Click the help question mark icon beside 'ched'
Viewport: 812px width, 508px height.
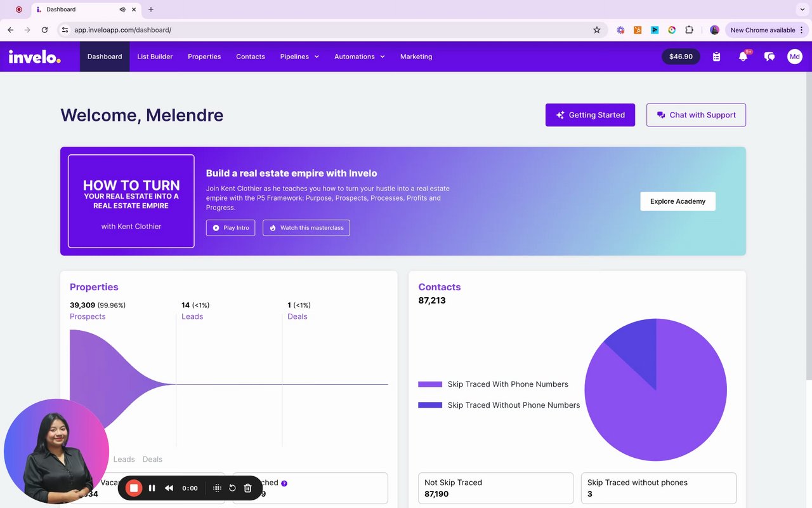[x=284, y=483]
